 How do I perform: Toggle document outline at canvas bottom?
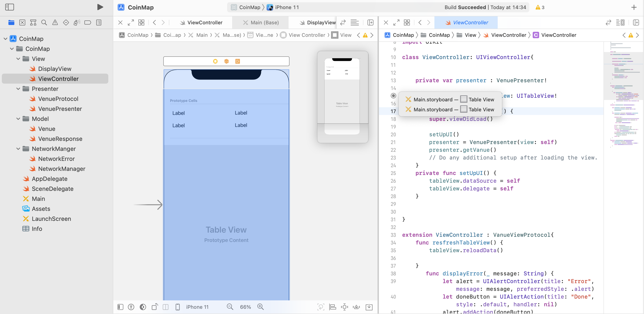(120, 307)
